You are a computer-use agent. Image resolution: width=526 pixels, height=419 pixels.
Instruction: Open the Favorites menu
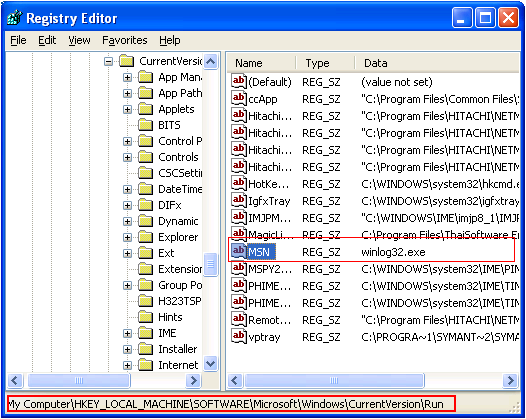tap(124, 40)
